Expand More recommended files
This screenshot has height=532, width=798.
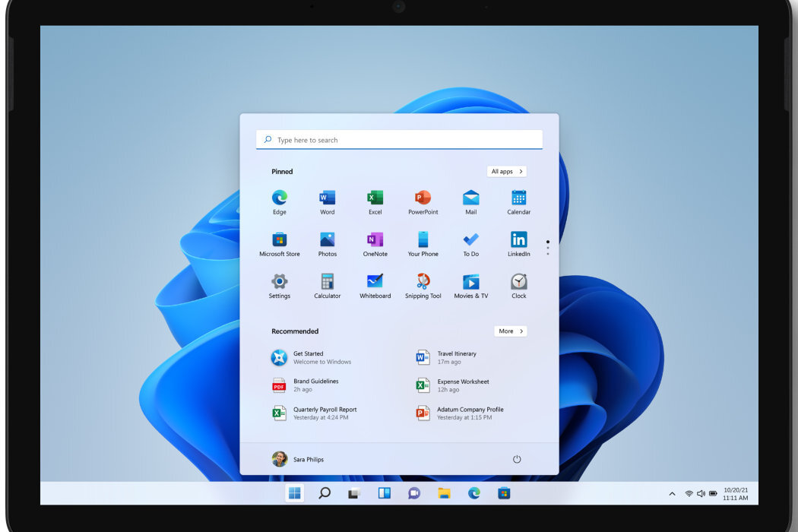point(510,331)
